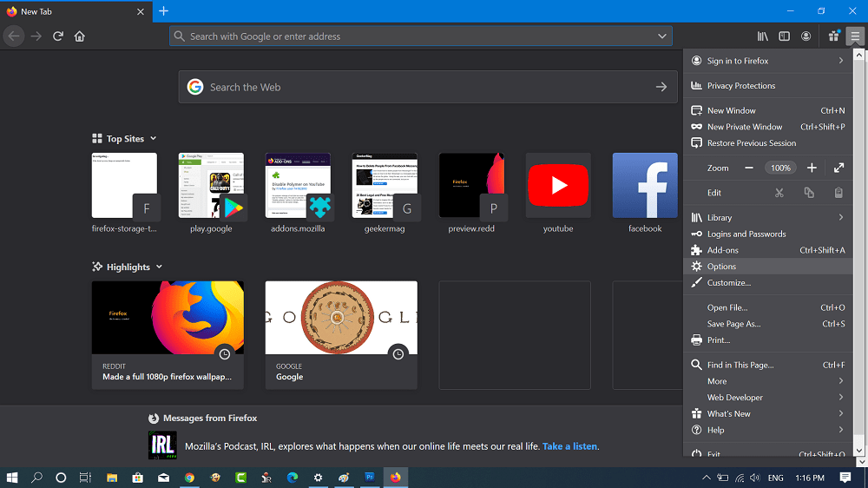Image resolution: width=868 pixels, height=488 pixels.
Task: Click the back navigation arrow
Action: click(14, 36)
